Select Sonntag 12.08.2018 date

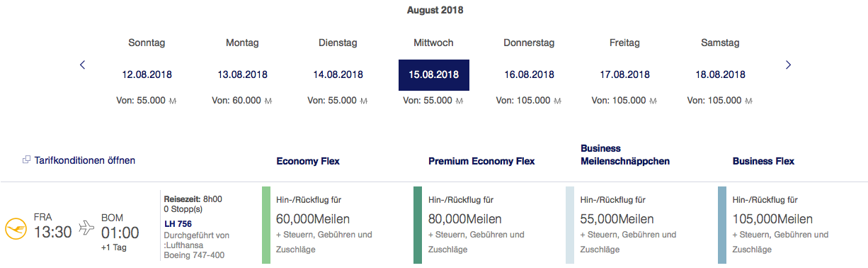[147, 74]
